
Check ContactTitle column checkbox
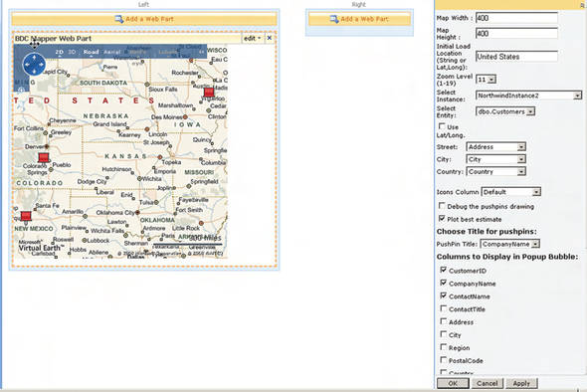click(444, 308)
